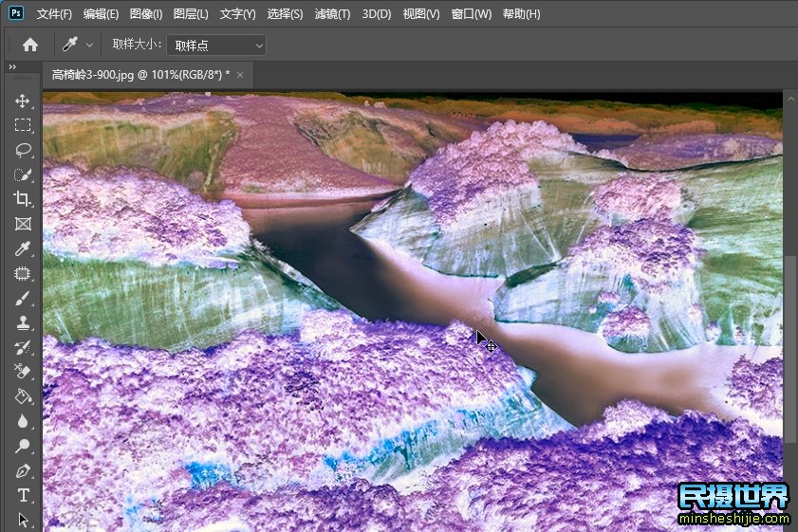Select the Dodge tool

pyautogui.click(x=23, y=446)
